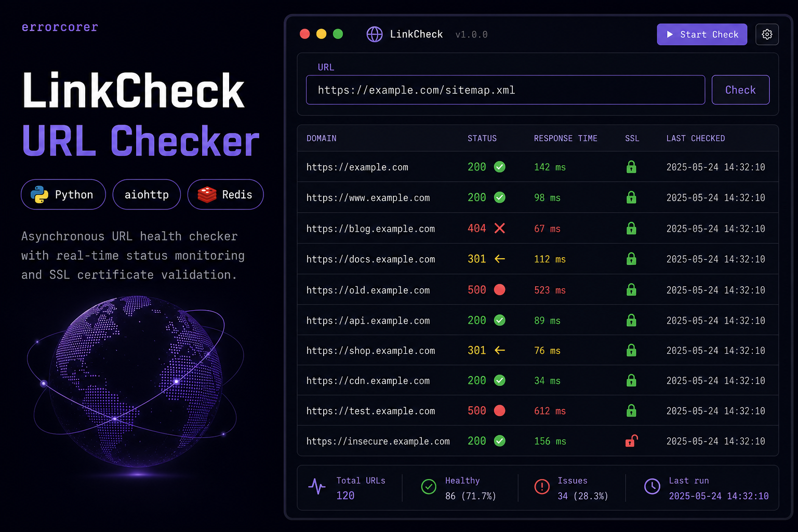Viewport: 798px width, 532px height.
Task: Click the Healthy checkmark circle icon in footer
Action: [x=429, y=486]
